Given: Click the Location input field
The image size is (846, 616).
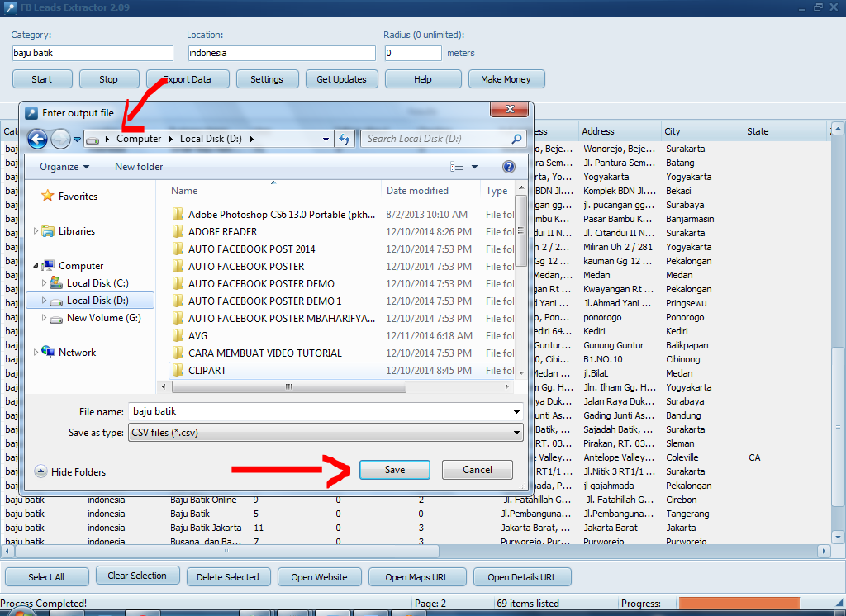Looking at the screenshot, I should (281, 53).
